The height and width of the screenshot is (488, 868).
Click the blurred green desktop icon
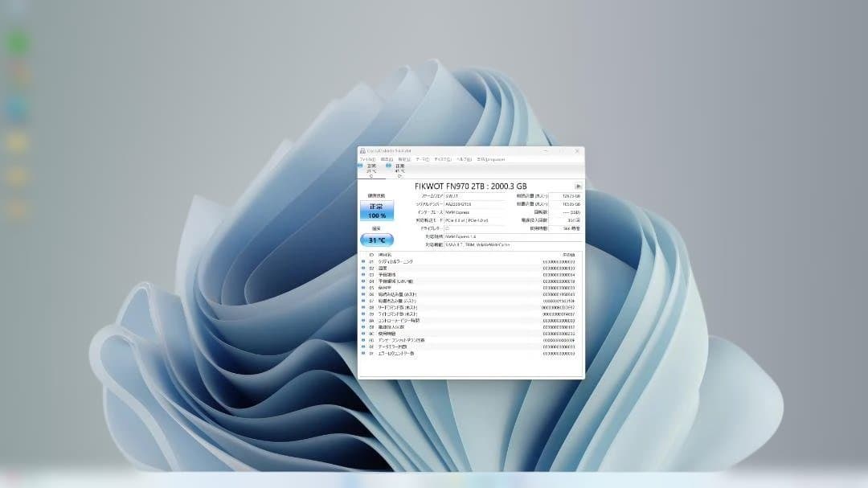click(x=18, y=42)
